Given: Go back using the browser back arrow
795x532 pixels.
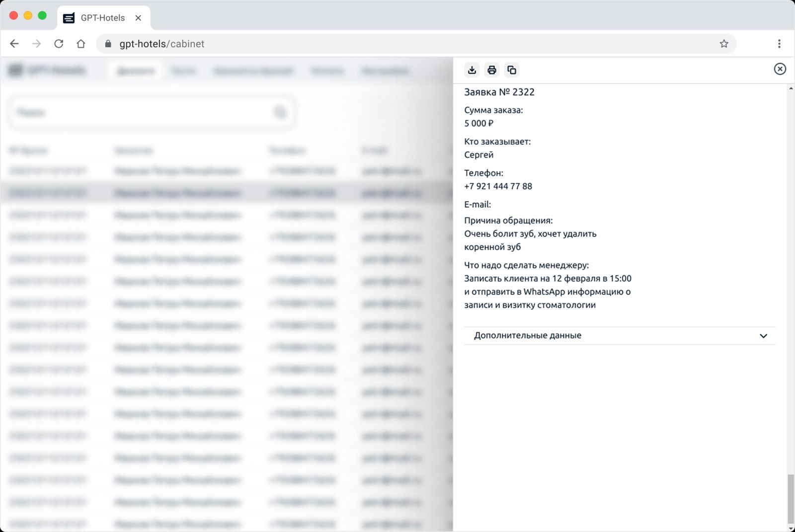Looking at the screenshot, I should 14,44.
